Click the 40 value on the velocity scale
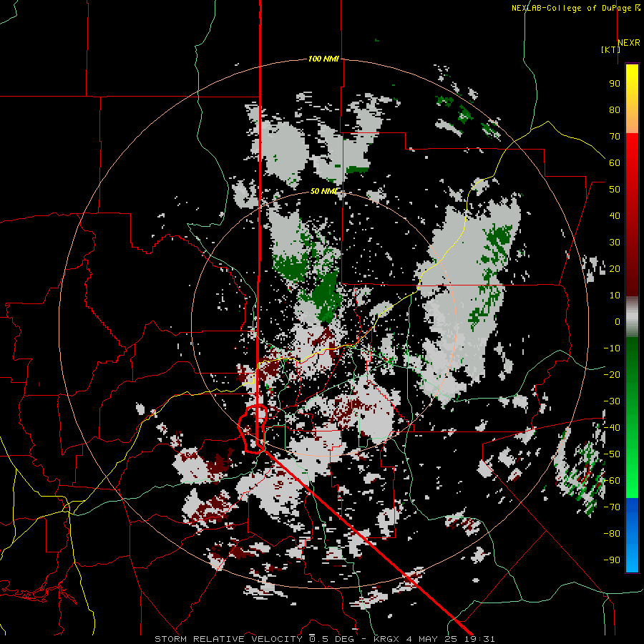 [615, 216]
